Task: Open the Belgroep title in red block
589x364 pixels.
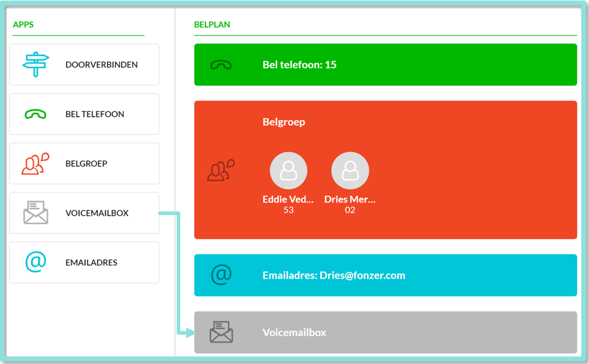Action: point(284,122)
